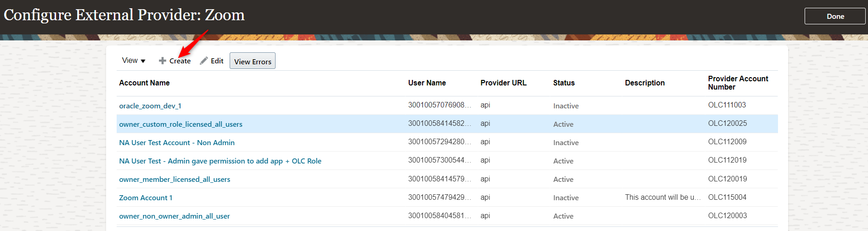
Task: Open owner_non_owner_admin_all_user account link
Action: click(175, 216)
